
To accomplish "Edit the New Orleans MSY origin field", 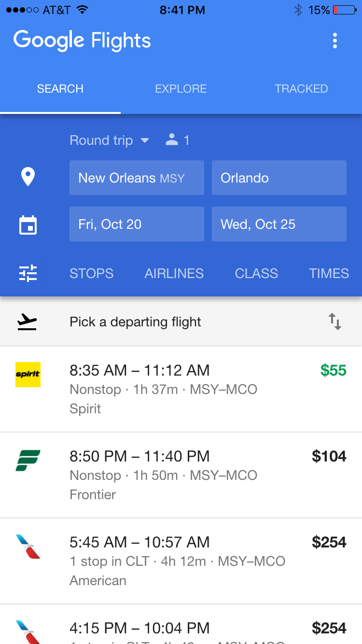I will coord(137,178).
